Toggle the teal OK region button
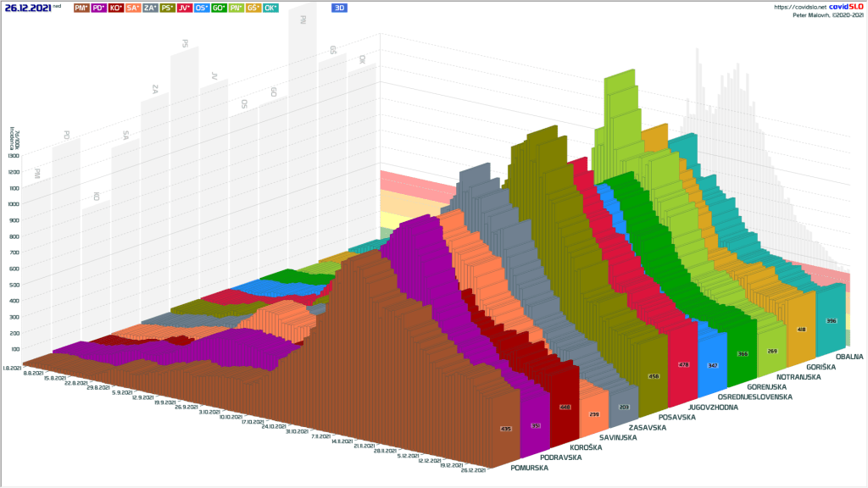 pos(271,8)
